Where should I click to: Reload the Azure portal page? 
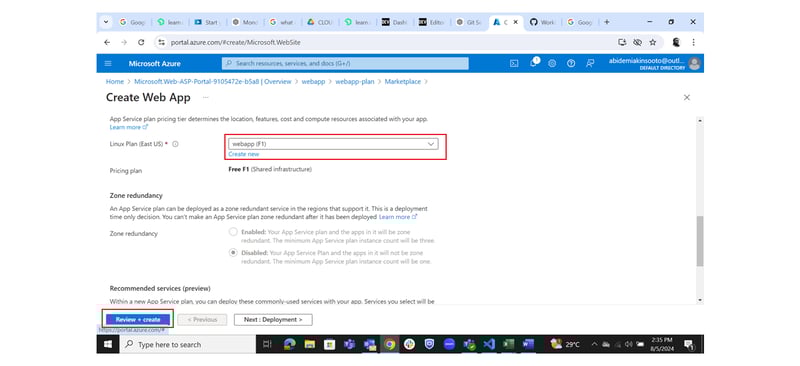[141, 42]
